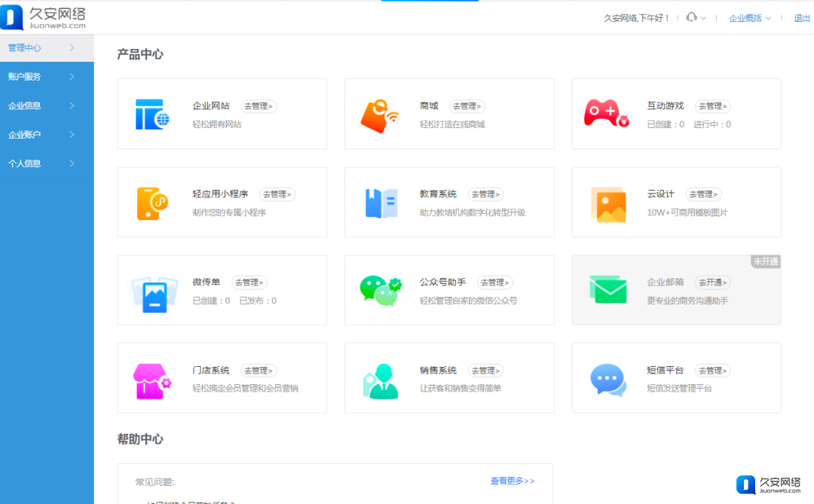Open 企业信息 sidebar menu

pyautogui.click(x=47, y=106)
